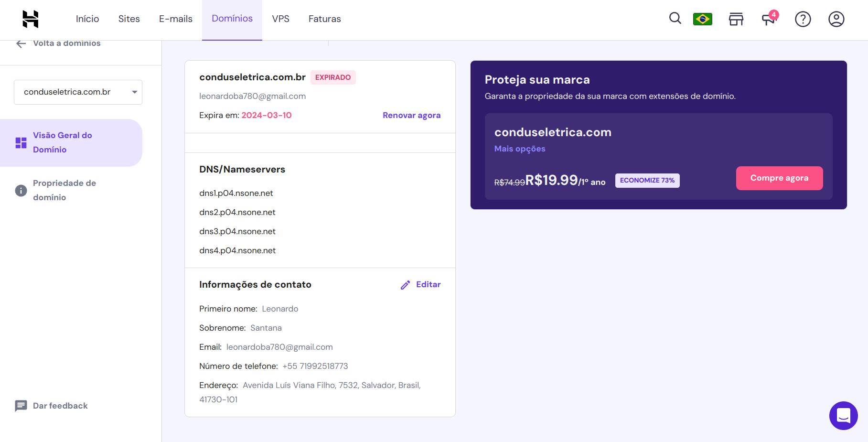This screenshot has height=442, width=868.
Task: Open the VPS menu item
Action: [x=280, y=19]
